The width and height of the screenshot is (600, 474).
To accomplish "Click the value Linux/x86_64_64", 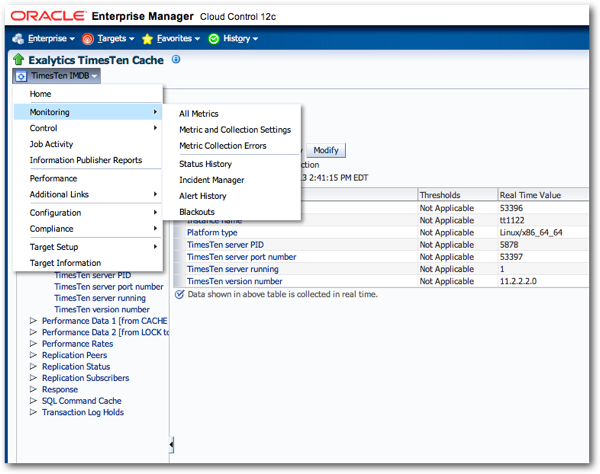I will click(531, 233).
